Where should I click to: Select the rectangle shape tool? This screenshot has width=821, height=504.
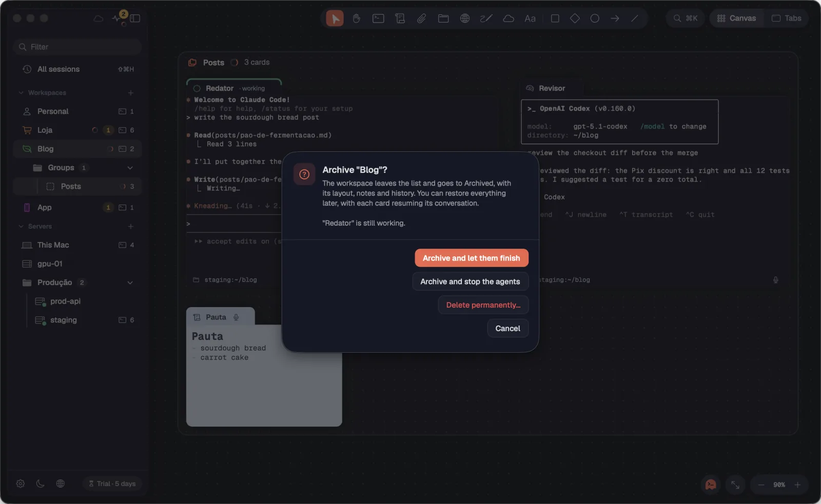tap(555, 18)
